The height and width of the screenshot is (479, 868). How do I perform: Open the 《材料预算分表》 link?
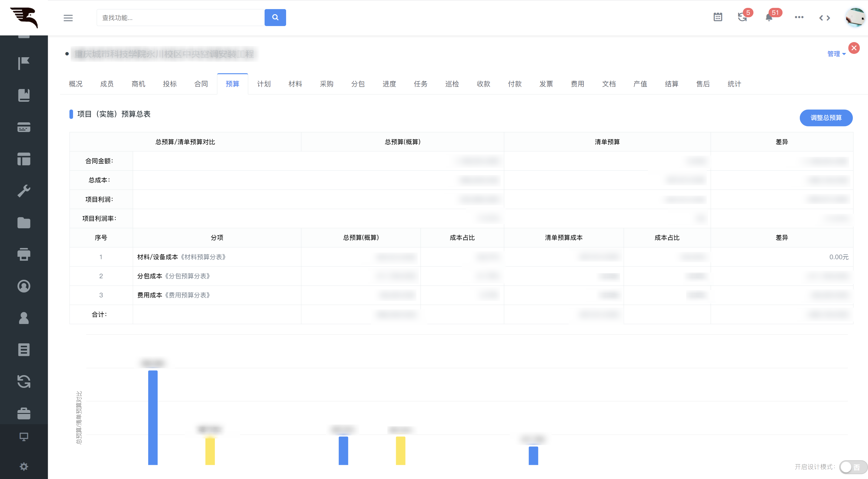pos(203,257)
